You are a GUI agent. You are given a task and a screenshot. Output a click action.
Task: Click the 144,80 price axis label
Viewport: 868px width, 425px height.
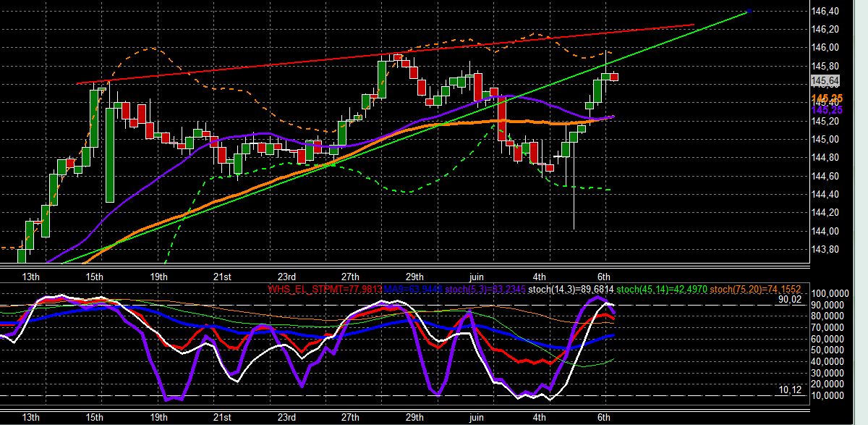coord(825,158)
